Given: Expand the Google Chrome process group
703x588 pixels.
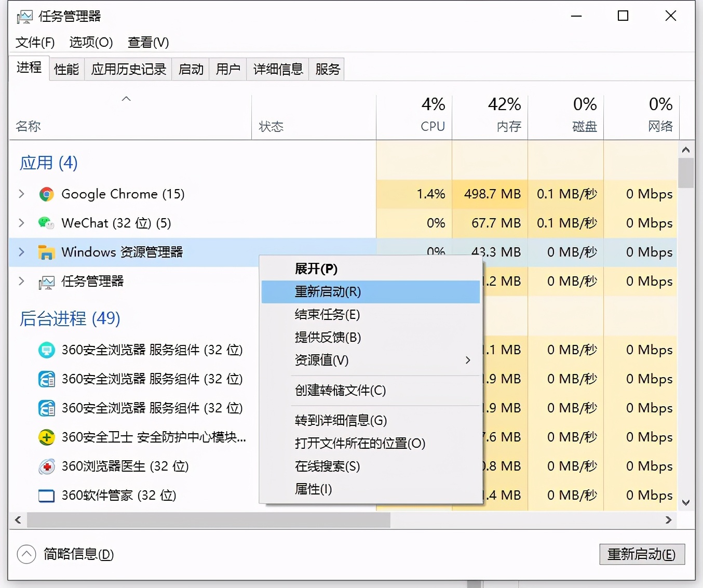Looking at the screenshot, I should click(21, 194).
